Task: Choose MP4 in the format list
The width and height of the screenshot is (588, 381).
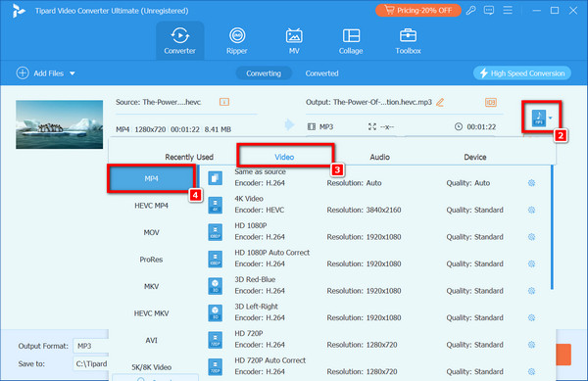Action: click(x=152, y=178)
